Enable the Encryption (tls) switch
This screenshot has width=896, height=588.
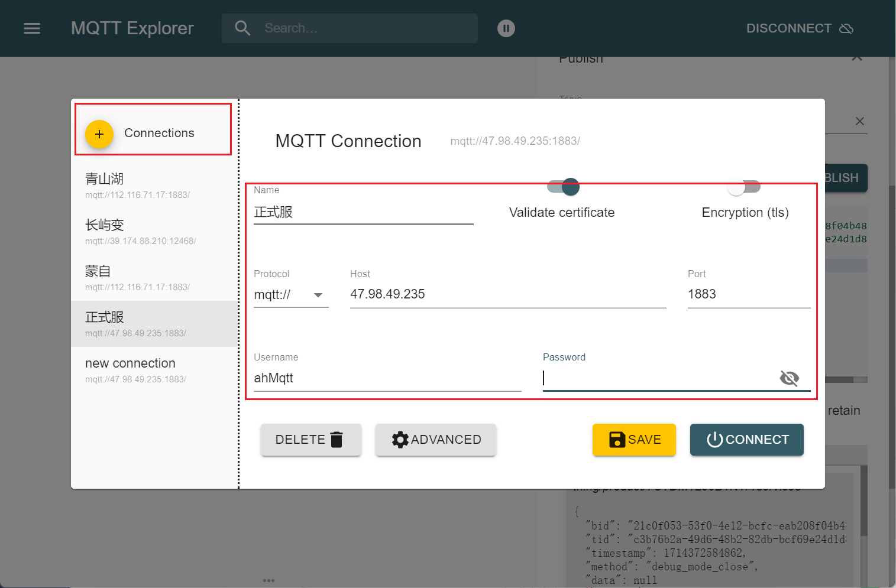pos(744,187)
